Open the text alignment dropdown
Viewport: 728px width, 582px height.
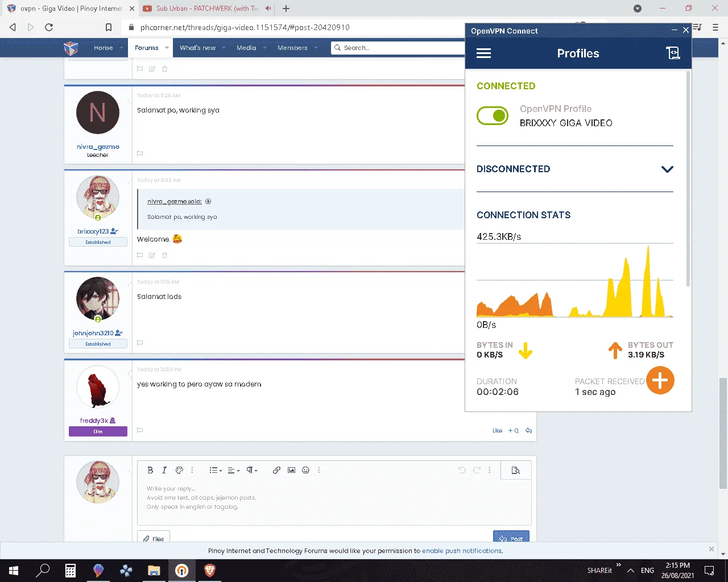point(233,470)
